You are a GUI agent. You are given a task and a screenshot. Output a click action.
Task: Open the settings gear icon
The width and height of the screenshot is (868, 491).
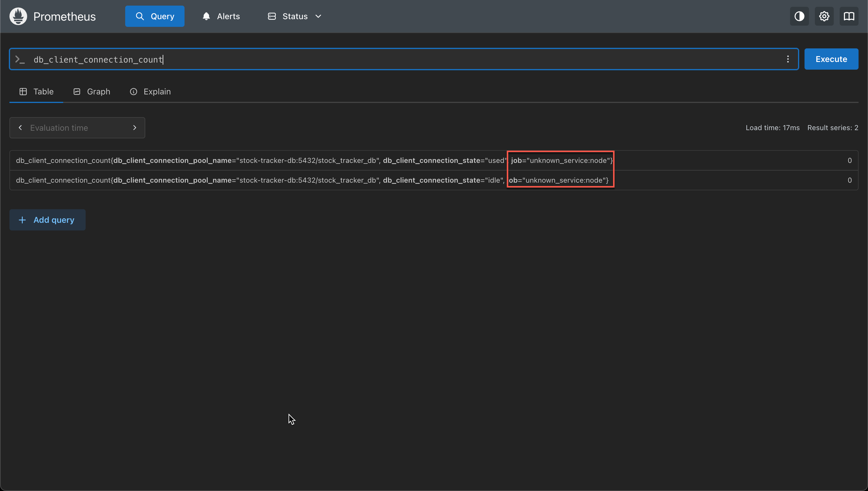tap(824, 16)
